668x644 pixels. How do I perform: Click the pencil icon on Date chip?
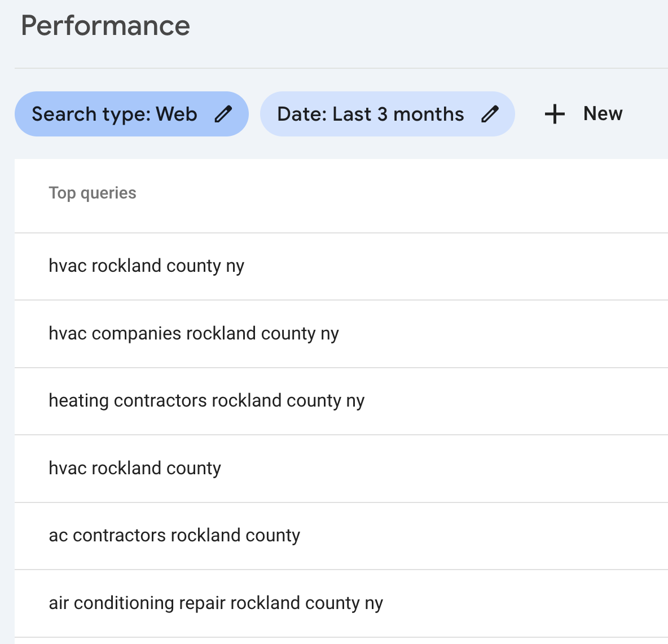pos(490,114)
